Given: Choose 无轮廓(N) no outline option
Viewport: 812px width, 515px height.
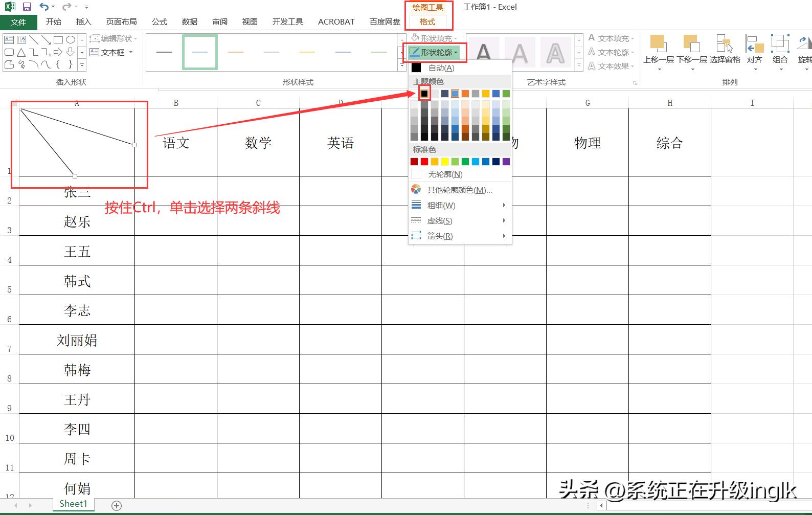Looking at the screenshot, I should pyautogui.click(x=445, y=174).
